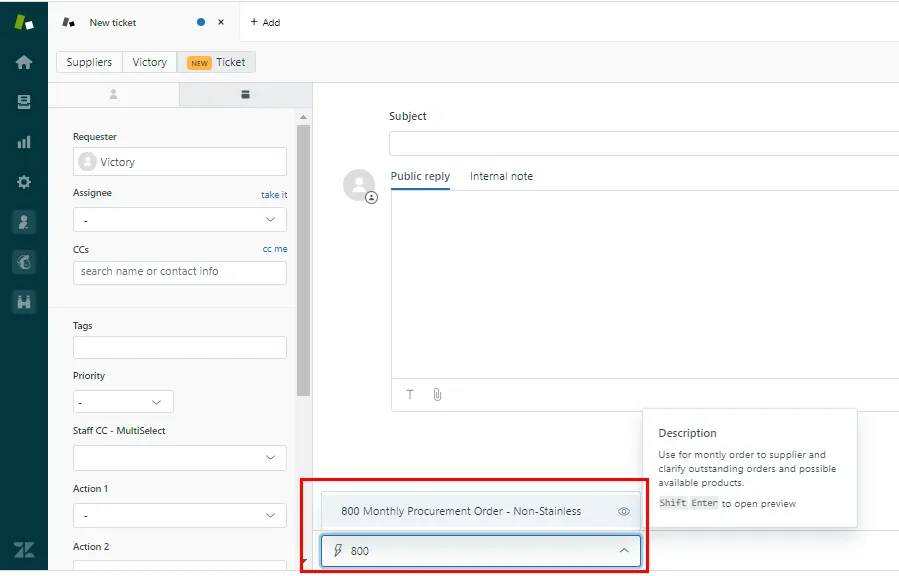Open the Staff CC - MultiSelect dropdown
This screenshot has height=576, width=899.
point(179,457)
